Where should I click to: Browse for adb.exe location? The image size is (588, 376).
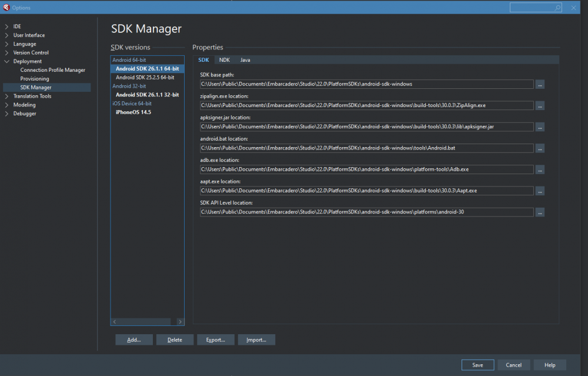pos(540,169)
